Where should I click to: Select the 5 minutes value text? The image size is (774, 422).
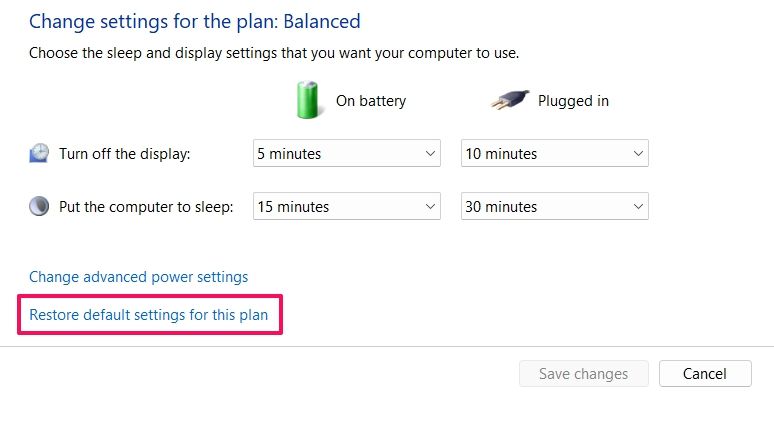(290, 154)
